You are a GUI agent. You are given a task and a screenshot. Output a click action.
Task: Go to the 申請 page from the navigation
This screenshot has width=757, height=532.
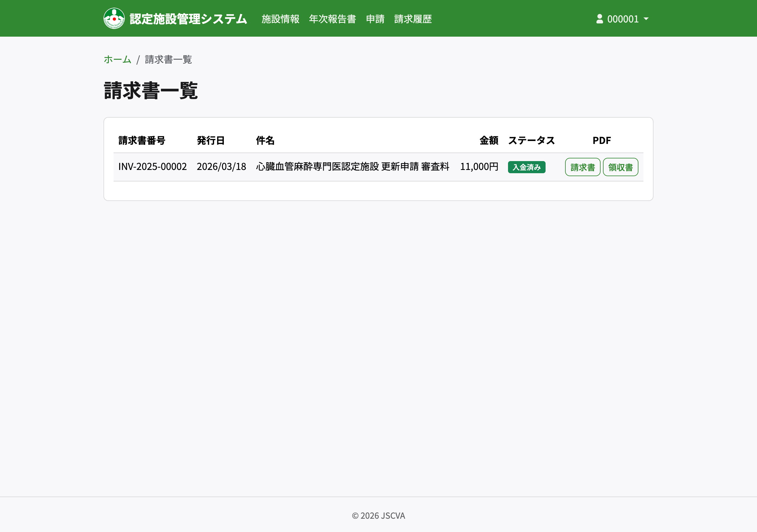[375, 20]
